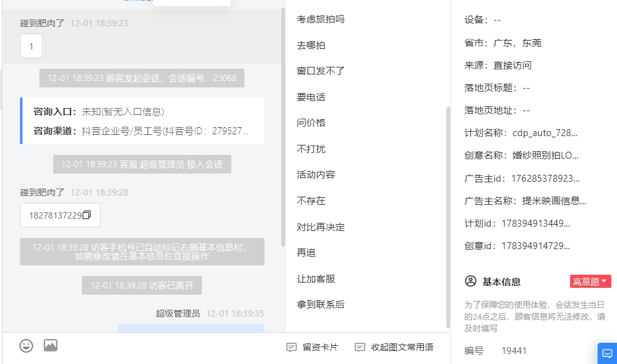The height and width of the screenshot is (364, 617).
Task: Select quick reply 窗口发不了
Action: click(x=321, y=71)
